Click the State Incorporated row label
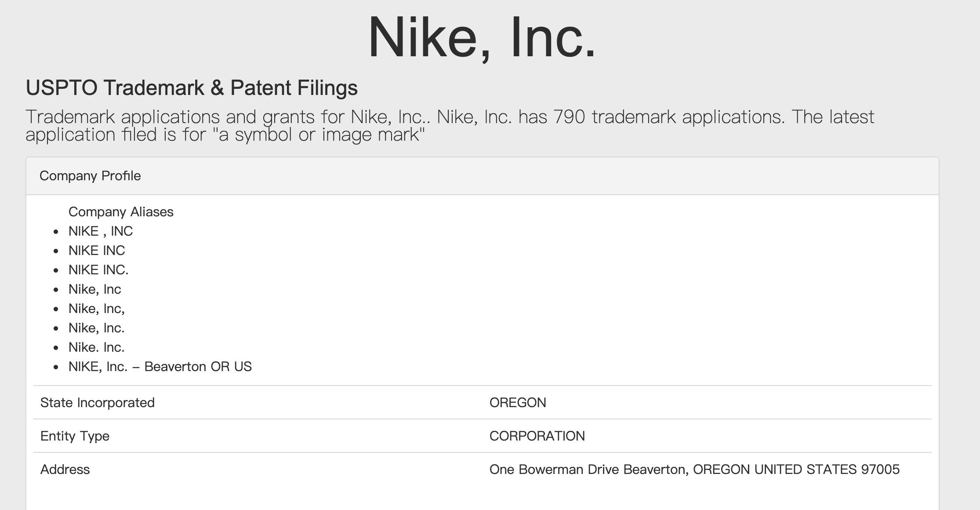 (98, 403)
